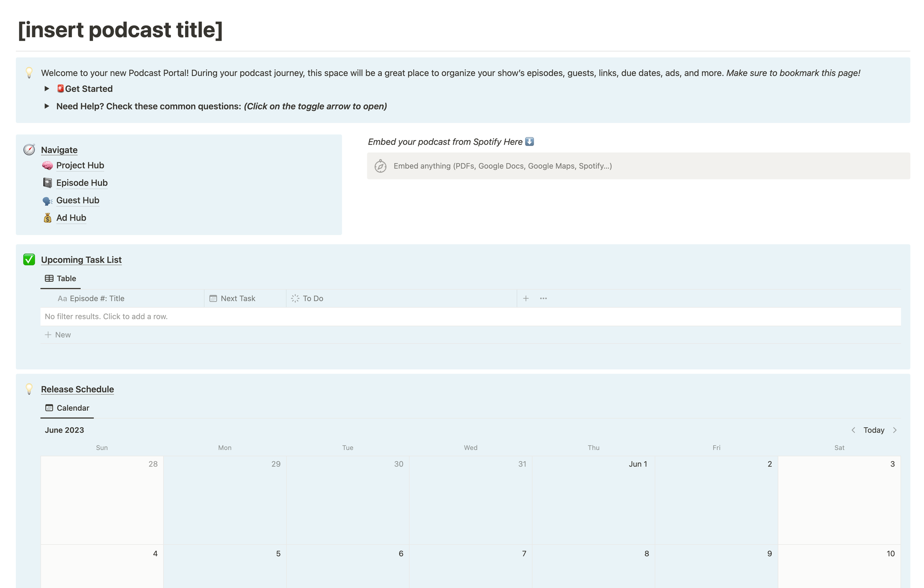The width and height of the screenshot is (924, 588).
Task: Click the [insert podcast title] page title
Action: (x=120, y=30)
